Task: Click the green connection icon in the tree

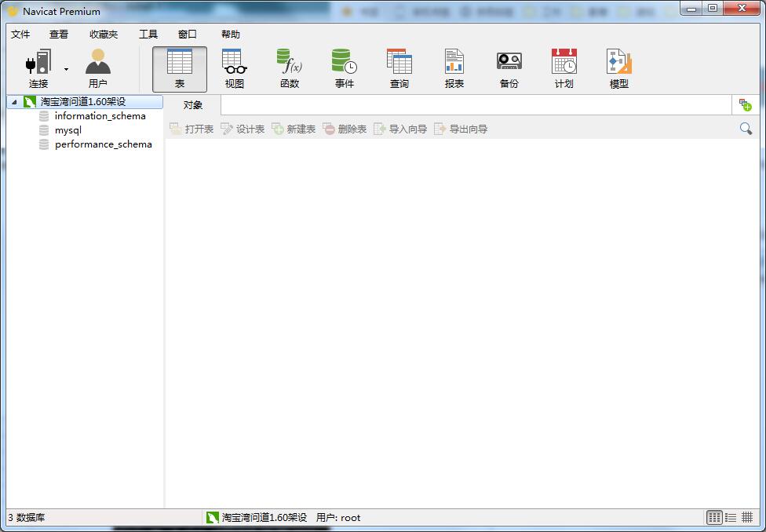Action: [30, 102]
